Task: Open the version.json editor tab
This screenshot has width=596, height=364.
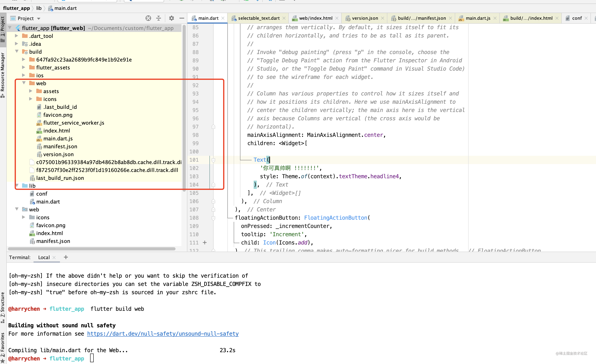Action: (x=365, y=18)
